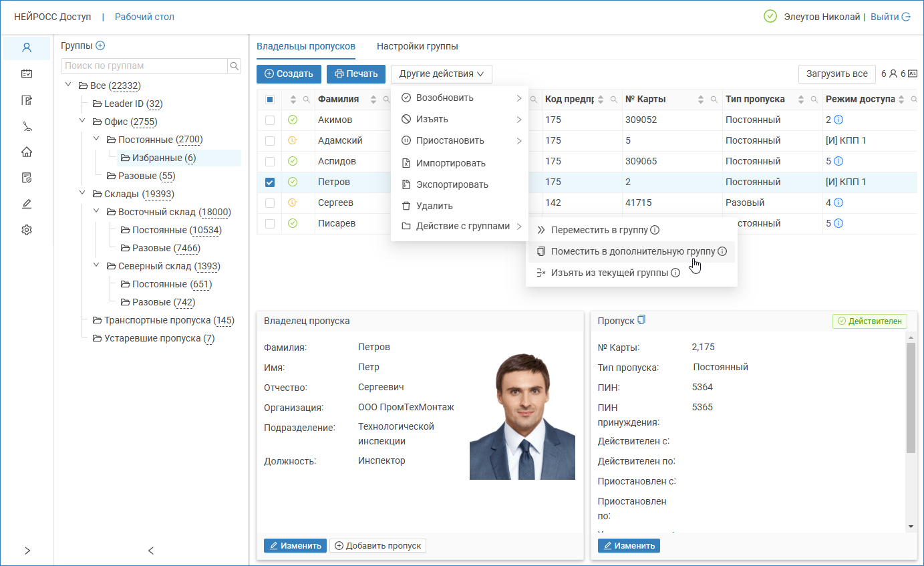The height and width of the screenshot is (566, 924).
Task: Open the Другие действия dropdown
Action: (441, 74)
